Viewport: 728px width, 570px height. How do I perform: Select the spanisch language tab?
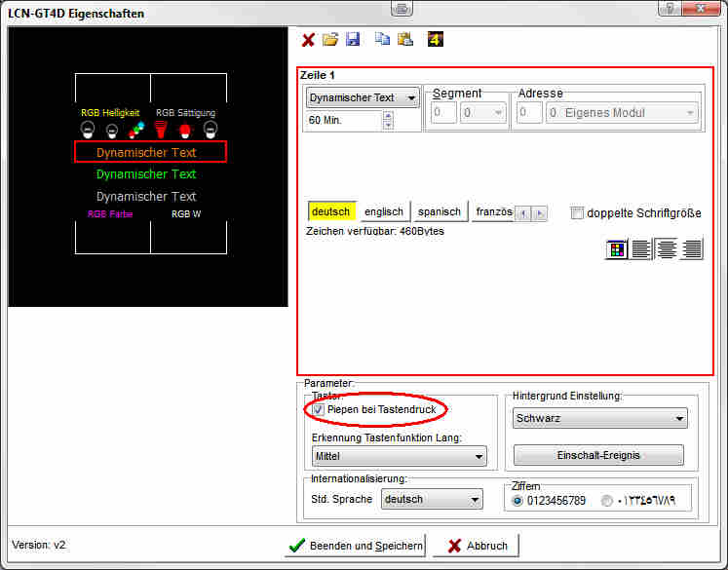point(439,211)
